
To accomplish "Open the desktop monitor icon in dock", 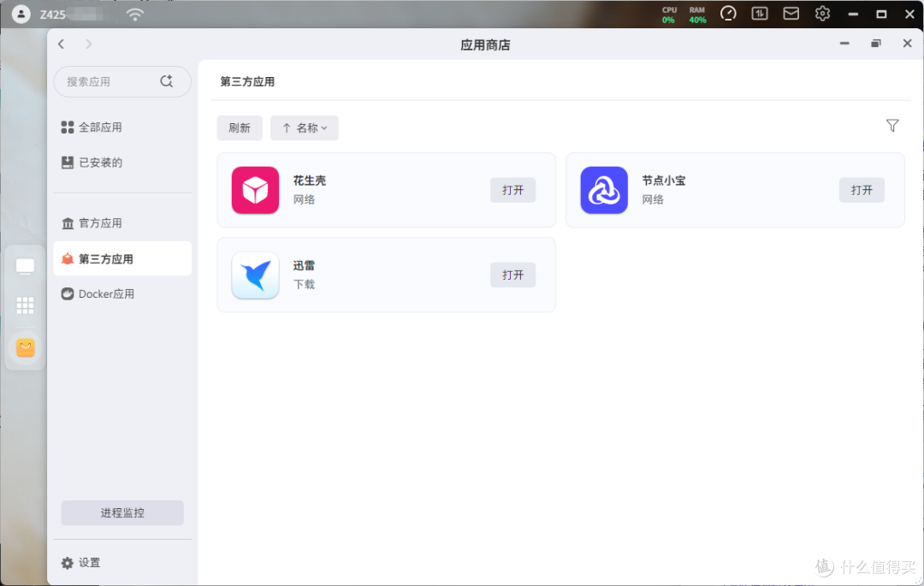I will click(25, 267).
